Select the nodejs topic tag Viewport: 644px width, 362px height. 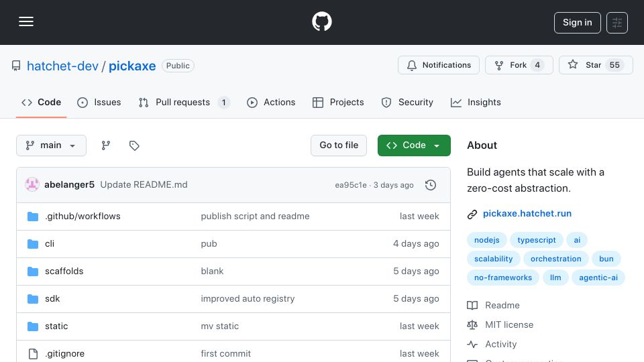pyautogui.click(x=487, y=240)
